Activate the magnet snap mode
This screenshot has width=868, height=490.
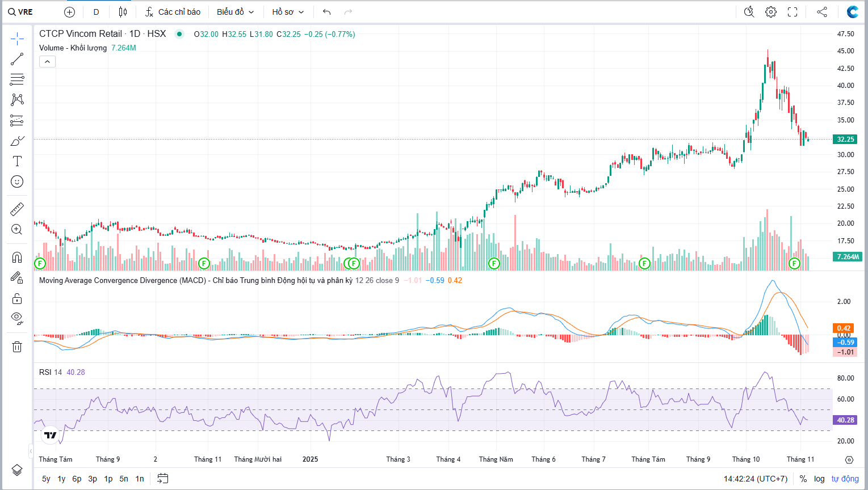tap(17, 257)
